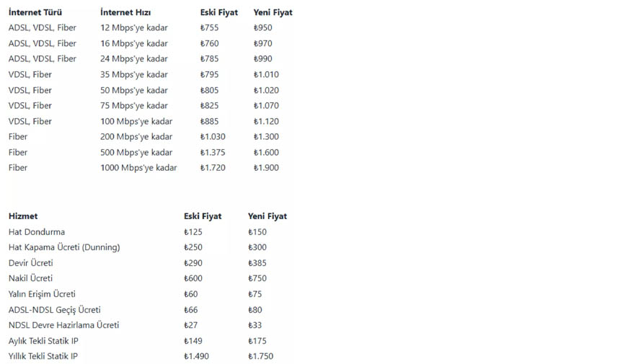Select the Yıllık Tekli Statik IP ₺1.750 price
620x364 pixels.
point(260,356)
